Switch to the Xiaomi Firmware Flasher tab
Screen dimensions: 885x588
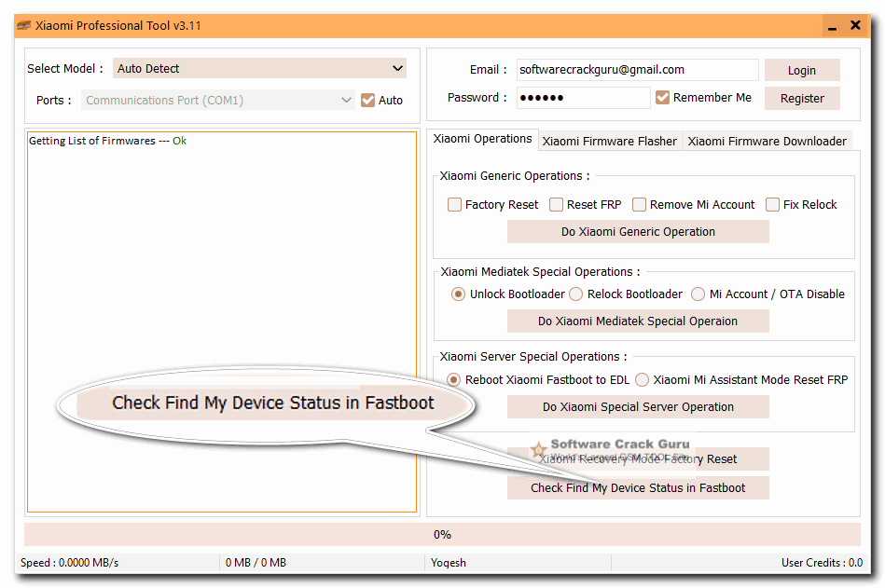point(610,141)
